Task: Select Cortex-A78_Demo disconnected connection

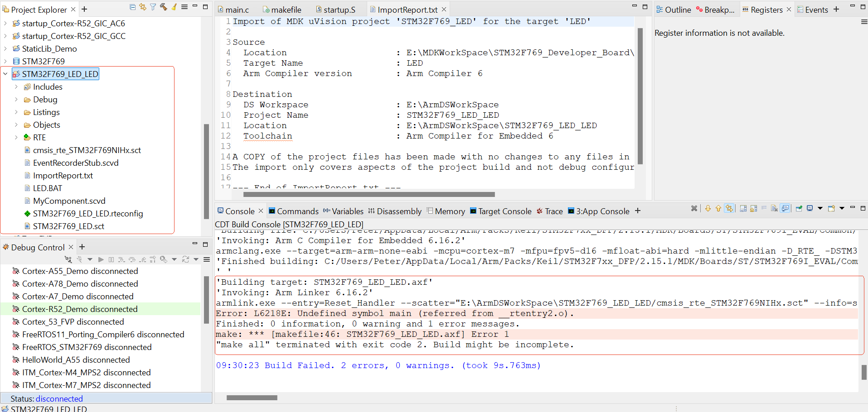Action: point(80,284)
